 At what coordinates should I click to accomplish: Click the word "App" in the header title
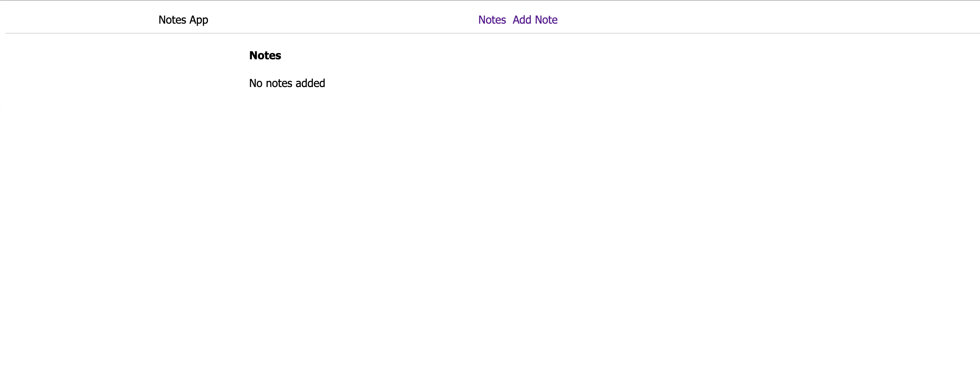(x=199, y=20)
